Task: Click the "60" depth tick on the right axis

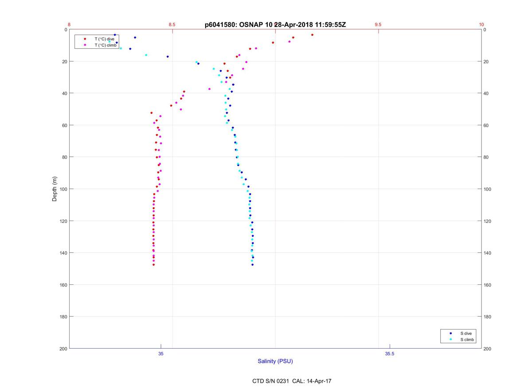Action: click(486, 125)
